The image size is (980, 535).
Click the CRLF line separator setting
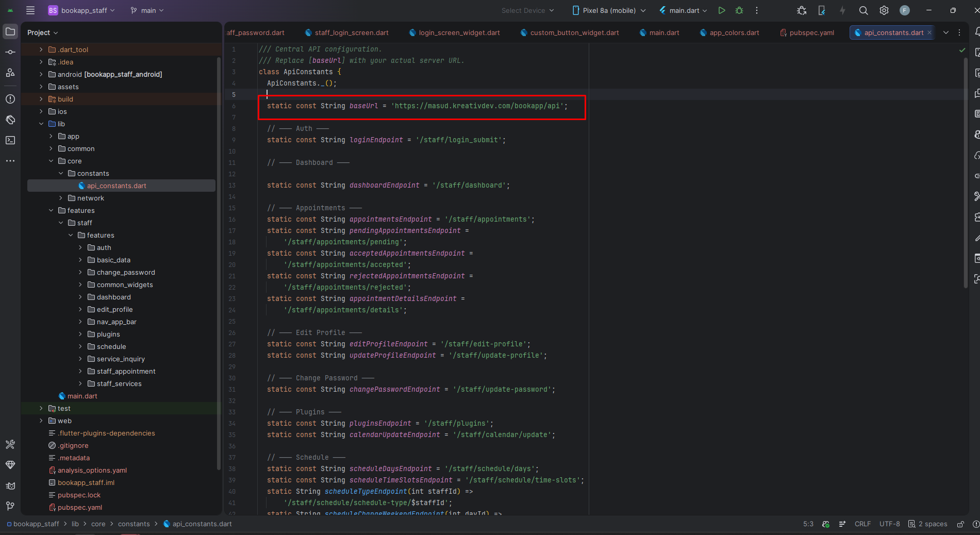(x=862, y=524)
